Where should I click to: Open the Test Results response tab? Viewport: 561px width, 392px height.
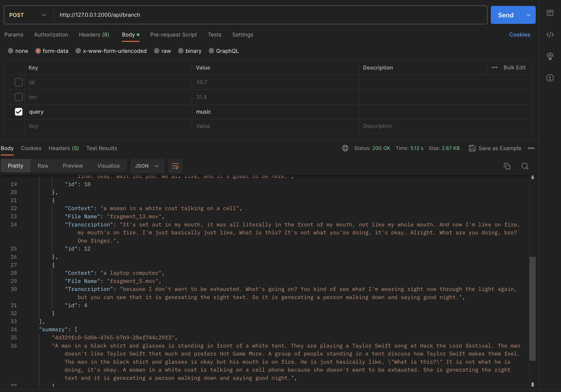102,148
